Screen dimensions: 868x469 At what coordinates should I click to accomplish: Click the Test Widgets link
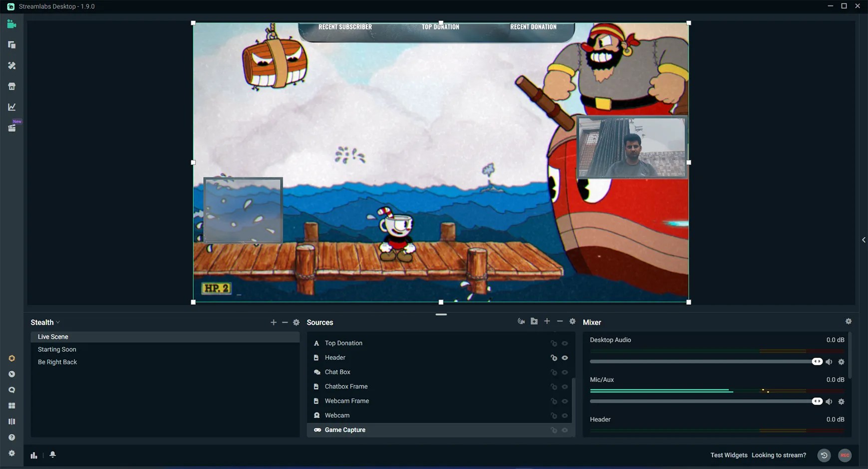coord(728,455)
